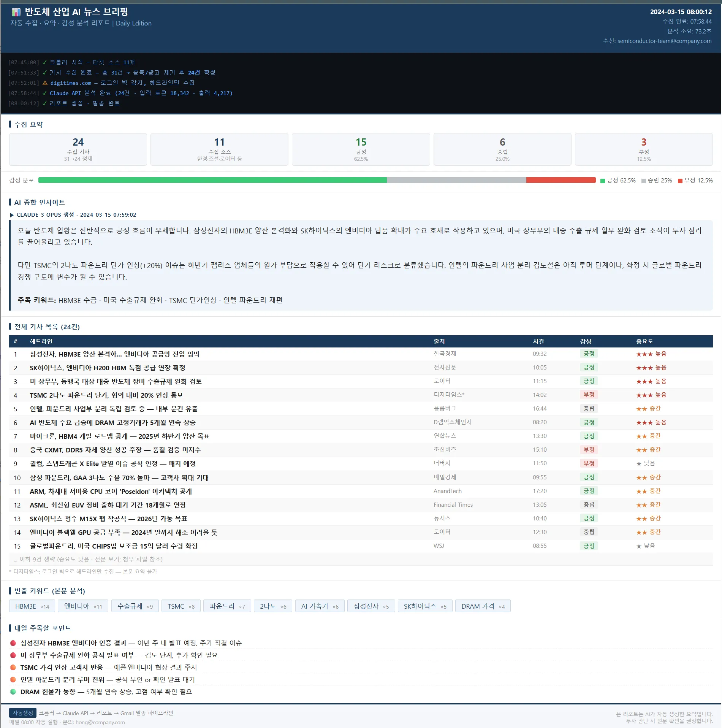Click the green bullet beside DRAM 현물가 동향
This screenshot has width=722, height=728.
13,692
